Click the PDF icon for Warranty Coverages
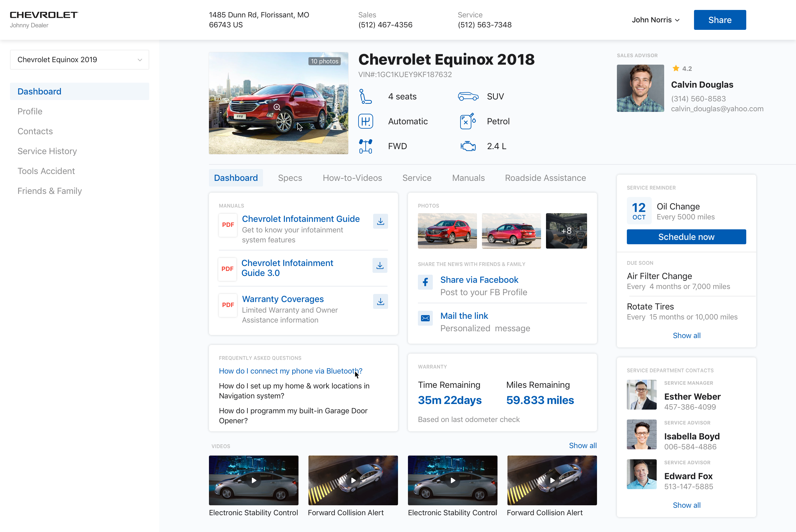796x532 pixels. [228, 304]
